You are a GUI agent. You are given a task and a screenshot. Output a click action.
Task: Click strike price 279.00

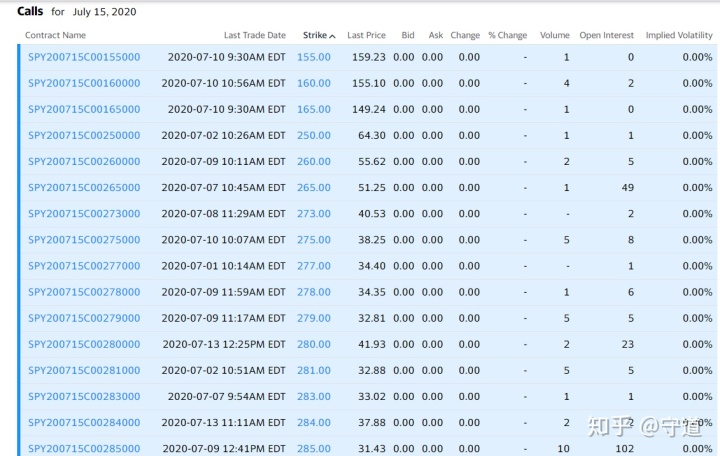(314, 318)
